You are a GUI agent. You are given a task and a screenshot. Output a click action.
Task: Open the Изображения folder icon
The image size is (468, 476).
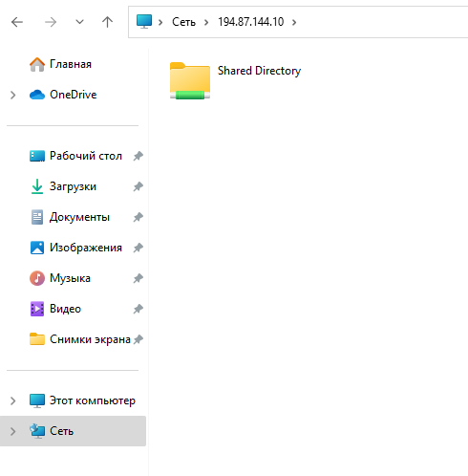(37, 248)
